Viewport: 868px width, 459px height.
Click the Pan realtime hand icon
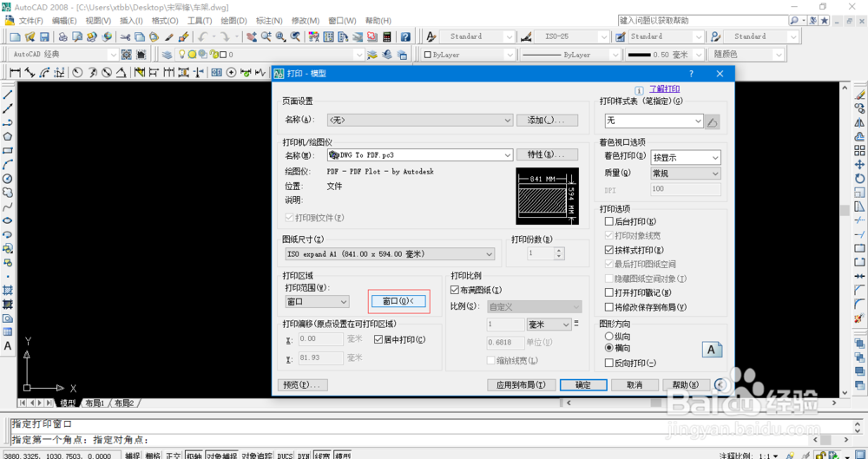point(252,37)
